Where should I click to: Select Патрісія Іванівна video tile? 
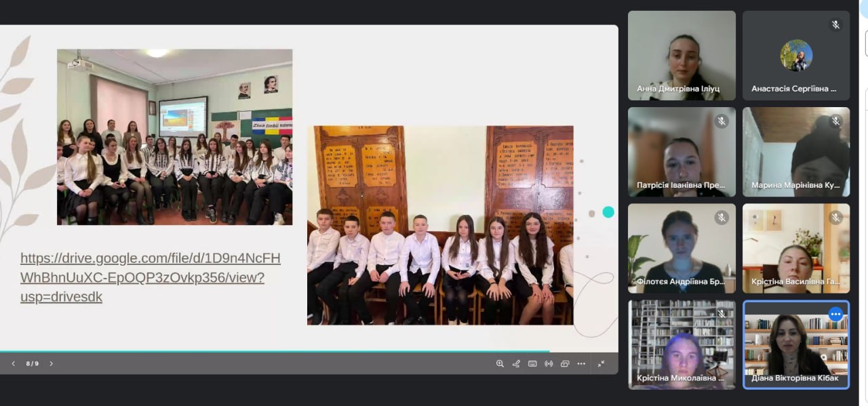click(x=682, y=152)
